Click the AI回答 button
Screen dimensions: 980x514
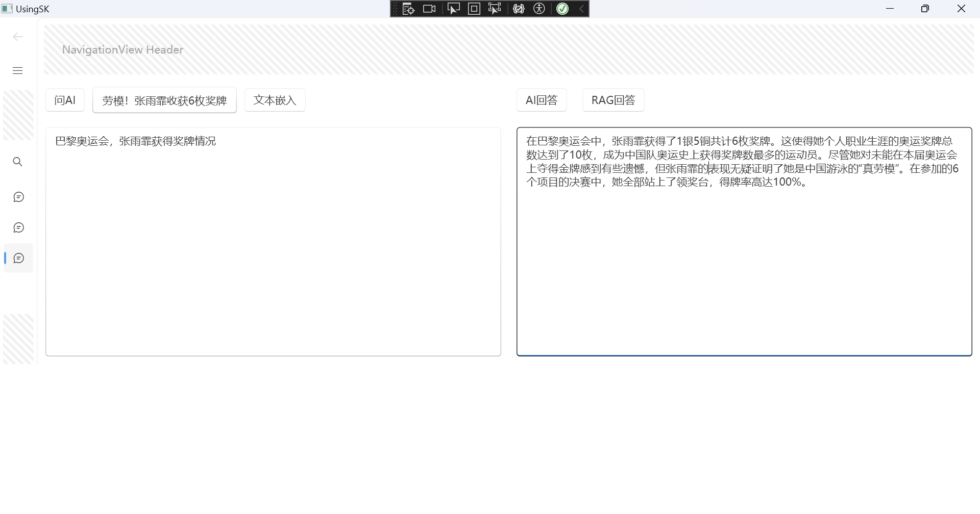pos(542,100)
